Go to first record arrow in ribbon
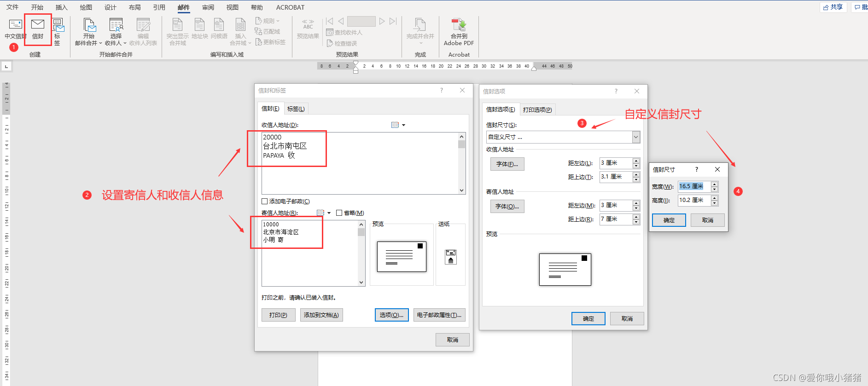Image resolution: width=868 pixels, height=386 pixels. (329, 21)
